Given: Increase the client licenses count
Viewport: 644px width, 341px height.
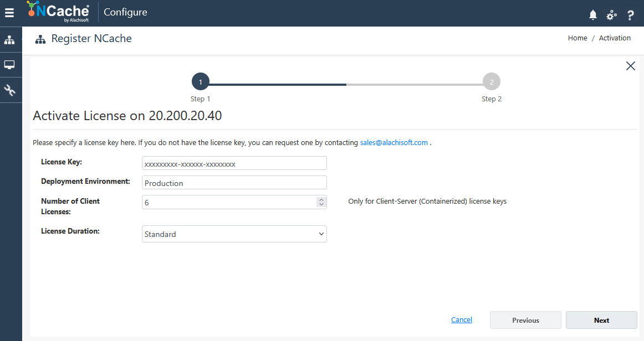Looking at the screenshot, I should (x=321, y=199).
